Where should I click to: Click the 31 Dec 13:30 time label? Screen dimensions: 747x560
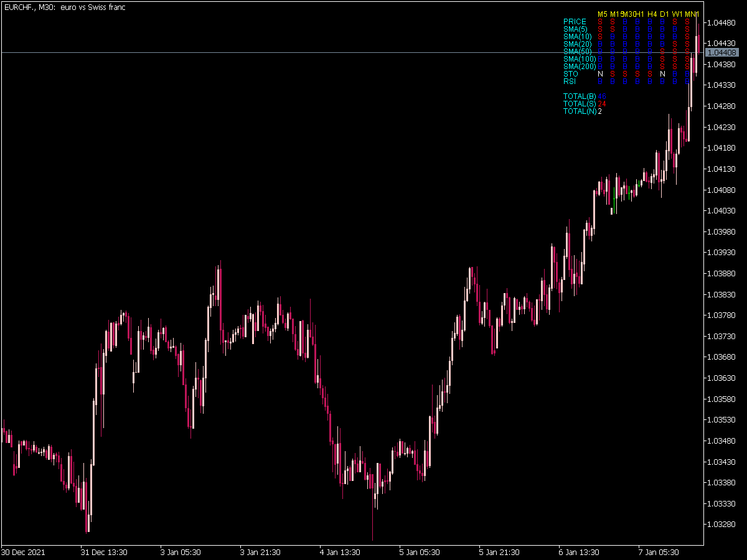click(104, 552)
